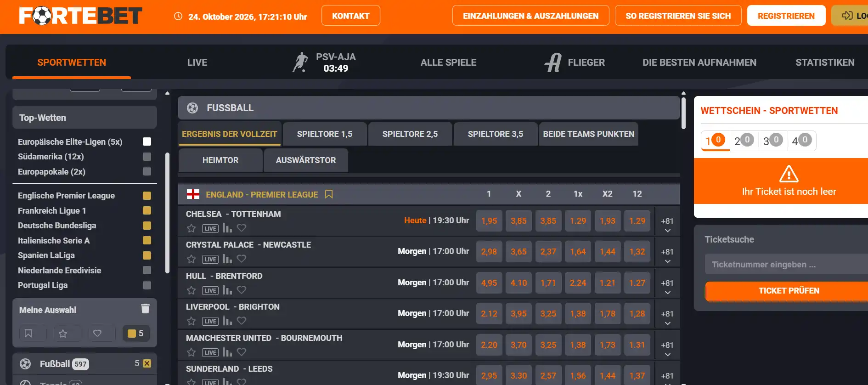Expand +81 markets for Liverpool - Brighton
This screenshot has height=385, width=868.
tap(667, 317)
